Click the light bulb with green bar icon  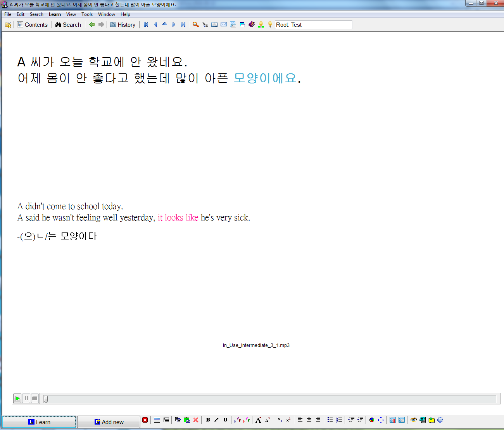click(261, 24)
